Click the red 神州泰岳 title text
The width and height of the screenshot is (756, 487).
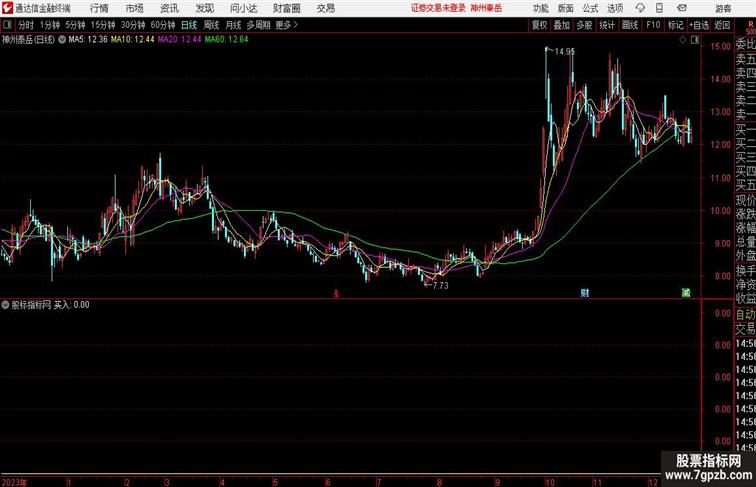[486, 8]
